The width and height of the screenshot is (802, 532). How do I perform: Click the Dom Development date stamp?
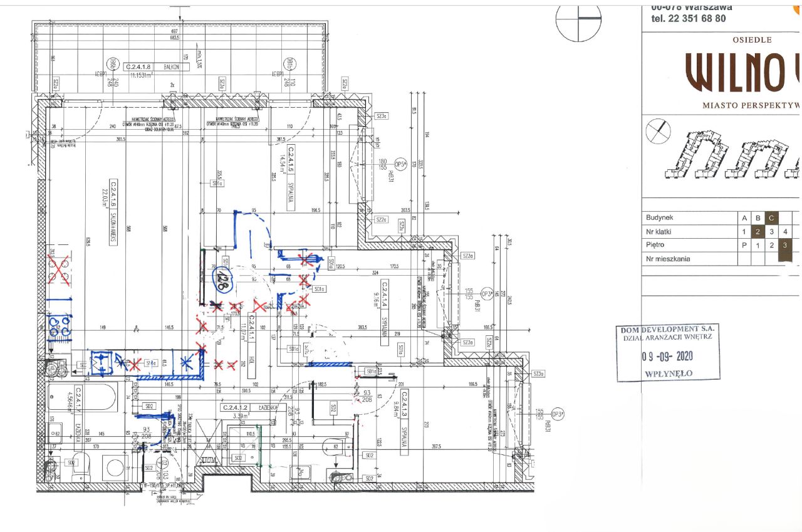(x=668, y=353)
